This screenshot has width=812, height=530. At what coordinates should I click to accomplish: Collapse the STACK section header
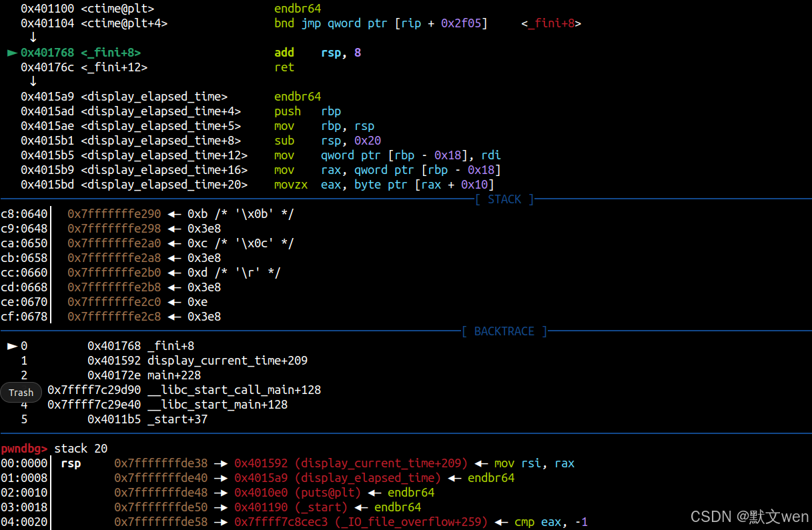[504, 199]
